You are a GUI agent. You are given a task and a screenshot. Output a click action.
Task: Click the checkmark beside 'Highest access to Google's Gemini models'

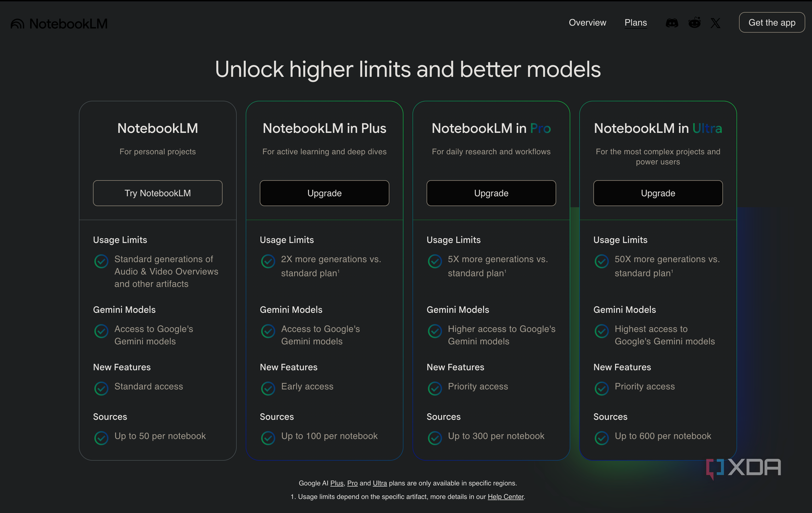point(601,331)
